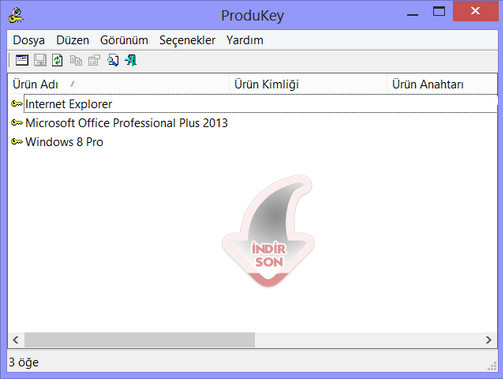This screenshot has height=379, width=503.
Task: Click the Find magnifier toolbar icon
Action: 113,60
